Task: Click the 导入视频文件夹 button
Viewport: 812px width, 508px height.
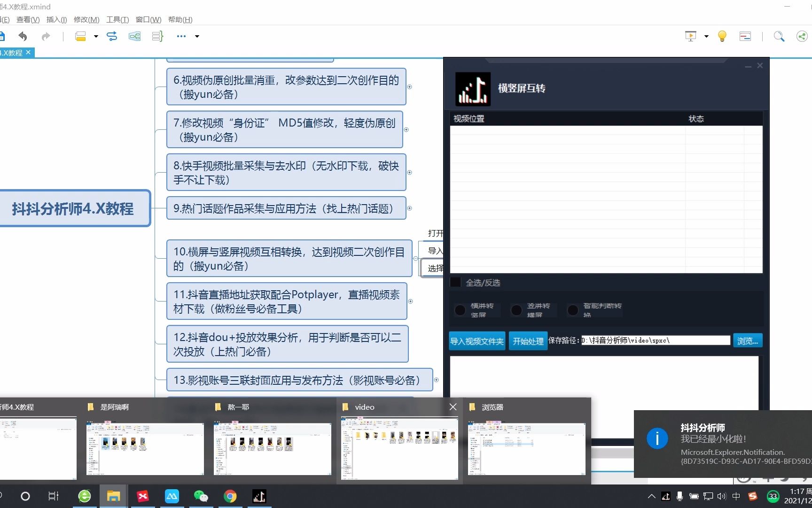Action: pyautogui.click(x=477, y=341)
